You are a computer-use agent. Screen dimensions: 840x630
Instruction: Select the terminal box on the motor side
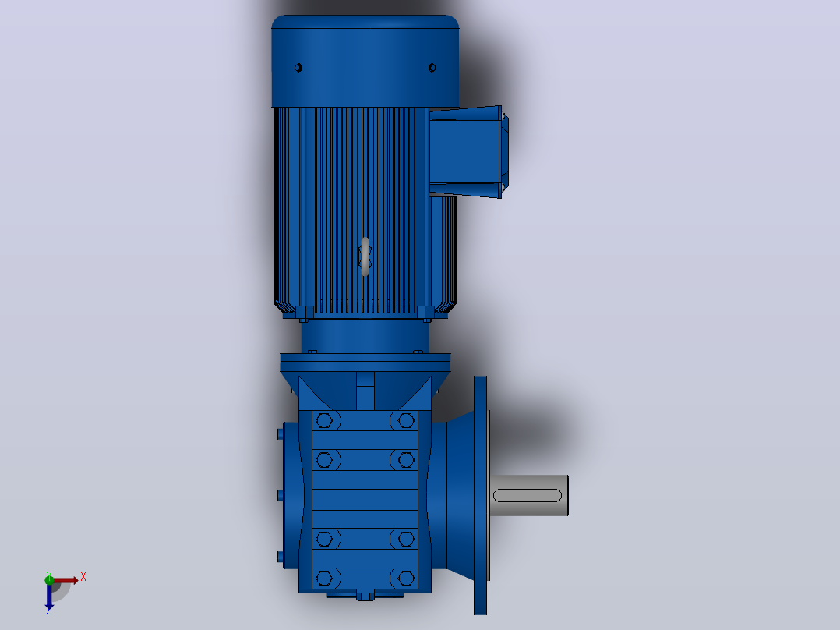click(x=469, y=152)
